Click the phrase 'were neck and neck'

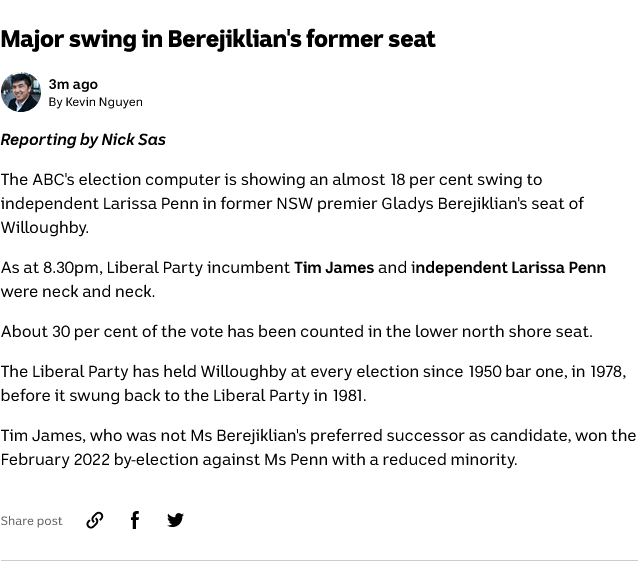pos(76,292)
